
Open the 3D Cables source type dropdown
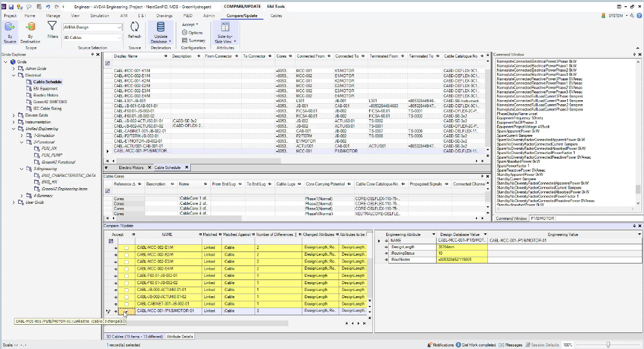point(120,37)
